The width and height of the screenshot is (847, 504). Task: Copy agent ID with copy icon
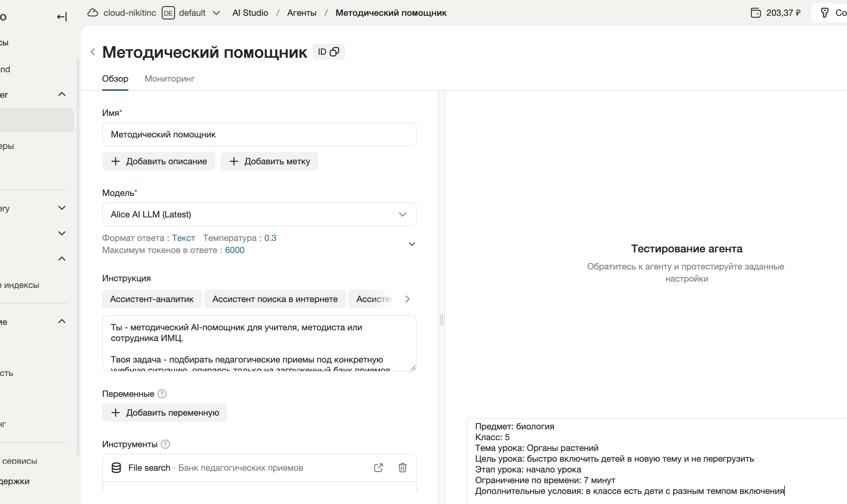[x=335, y=52]
